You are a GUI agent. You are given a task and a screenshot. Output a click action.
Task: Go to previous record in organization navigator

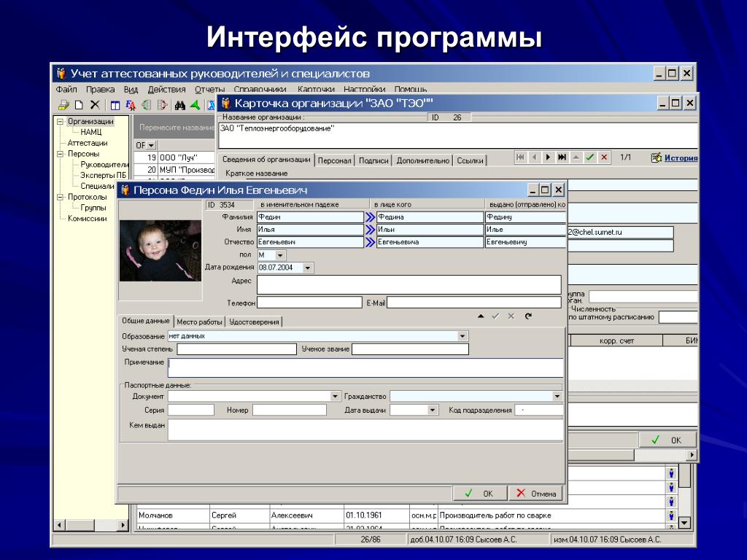tap(534, 157)
